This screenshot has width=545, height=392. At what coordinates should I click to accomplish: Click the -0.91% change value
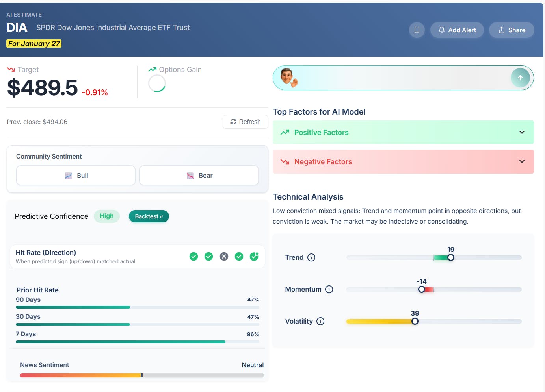tap(95, 92)
